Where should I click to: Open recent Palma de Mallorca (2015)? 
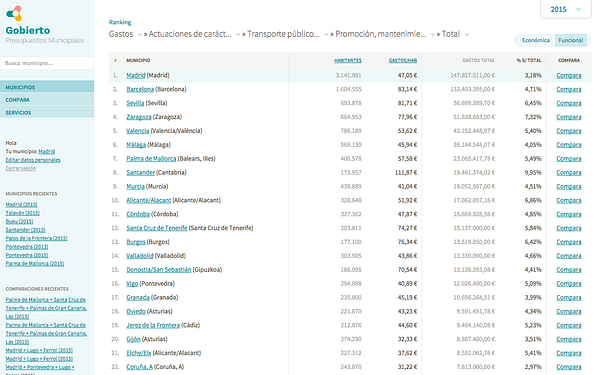35,264
